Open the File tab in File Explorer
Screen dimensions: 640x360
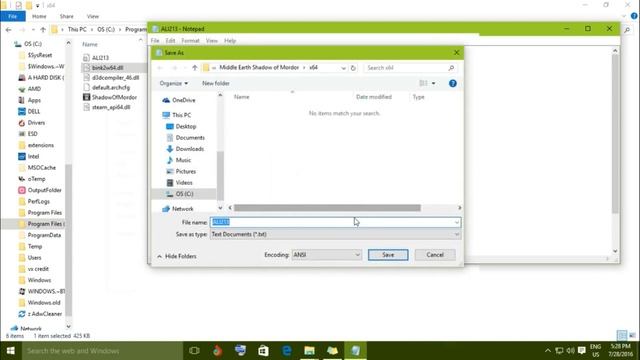(x=13, y=16)
